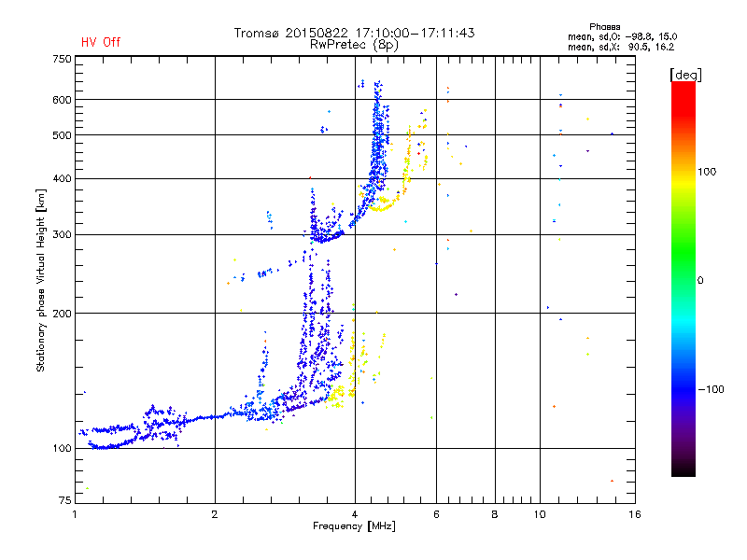Click y-axis tick label '400'
Screen dimensions: 747x560
point(62,178)
